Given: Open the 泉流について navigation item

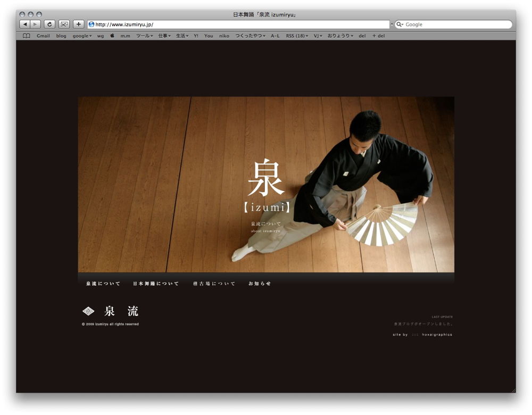Looking at the screenshot, I should 103,284.
